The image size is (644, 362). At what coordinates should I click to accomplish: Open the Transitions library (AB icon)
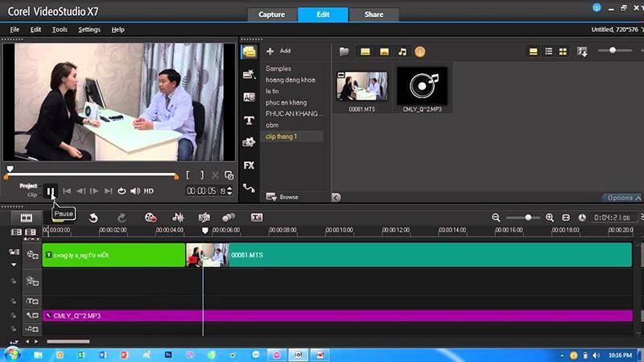tap(249, 97)
